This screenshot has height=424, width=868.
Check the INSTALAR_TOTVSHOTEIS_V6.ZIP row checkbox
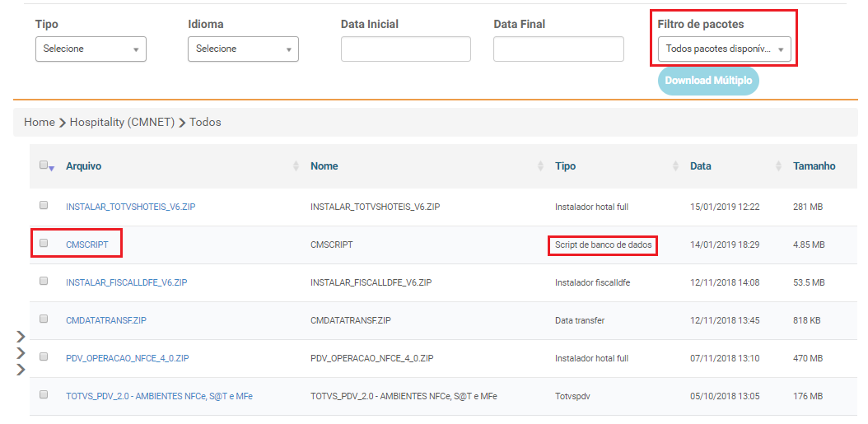[44, 205]
